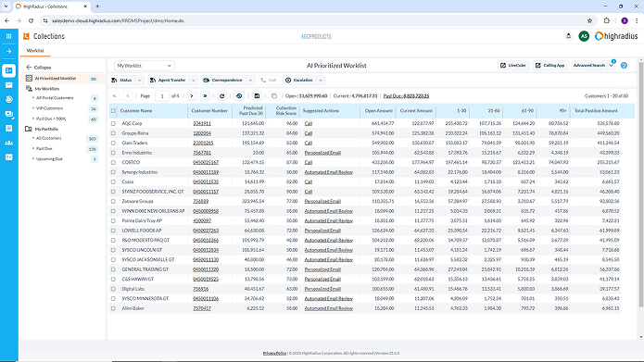
Task: Check the AQC Corp row checkbox
Action: click(113, 123)
